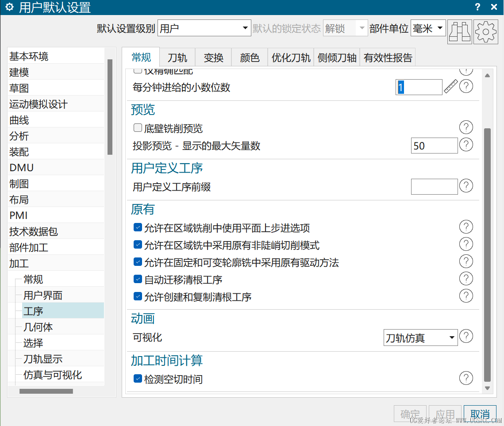Click help icon next to 可视化 dropdown
The width and height of the screenshot is (504, 426).
[x=466, y=336]
